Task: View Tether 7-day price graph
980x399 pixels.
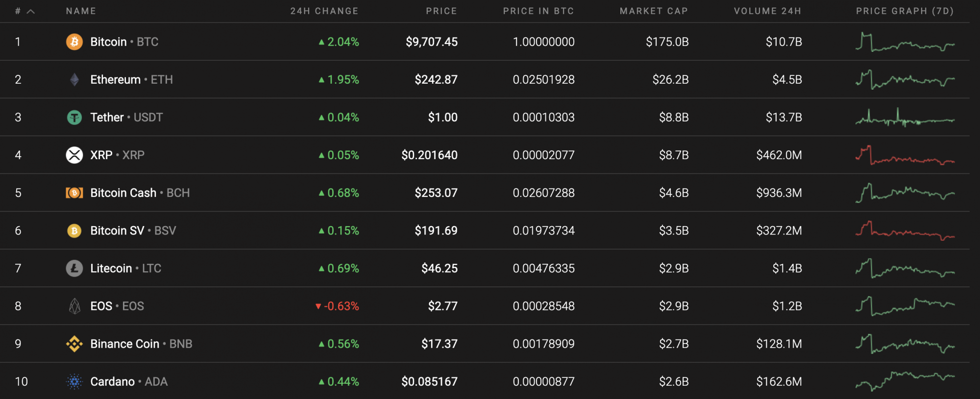Action: point(905,117)
